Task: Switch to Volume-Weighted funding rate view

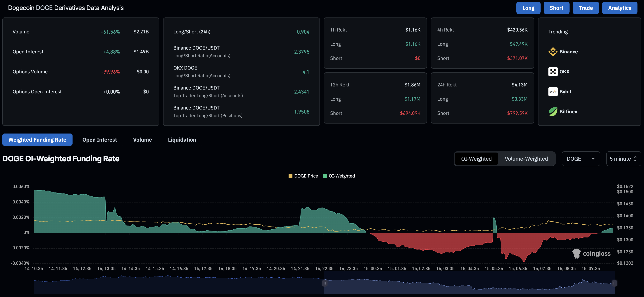Action: pyautogui.click(x=526, y=159)
